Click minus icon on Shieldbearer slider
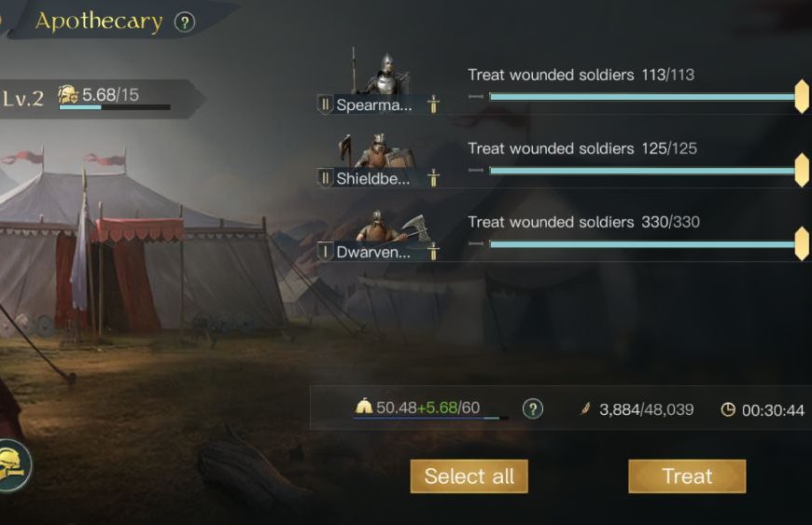Image resolution: width=812 pixels, height=525 pixels. pyautogui.click(x=476, y=170)
